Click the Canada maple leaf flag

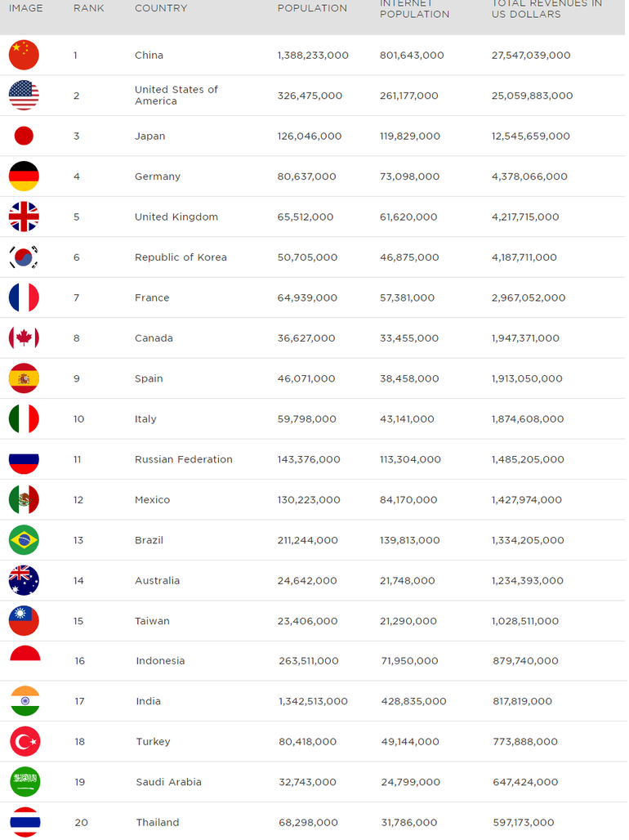[24, 337]
